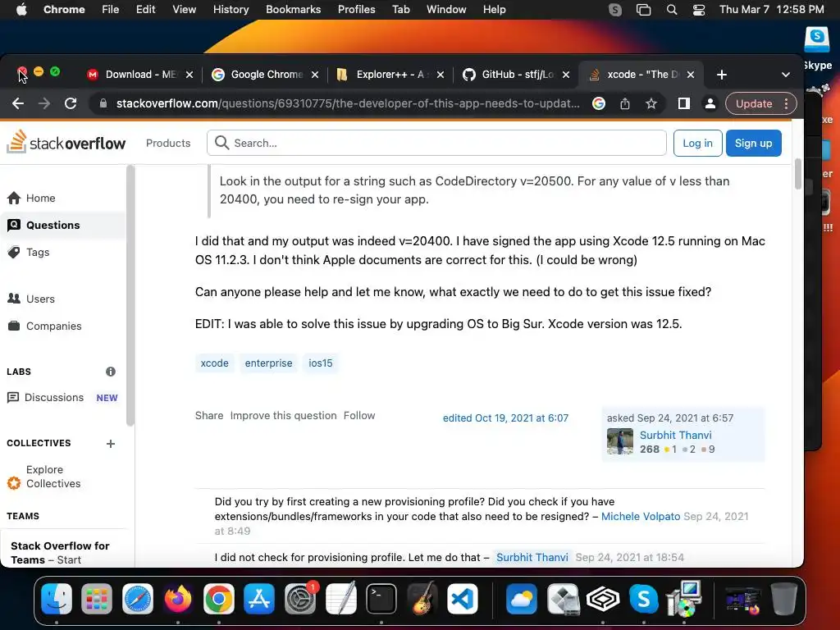The image size is (840, 630).
Task: Open Spotlight search in the menu bar
Action: coord(672,9)
